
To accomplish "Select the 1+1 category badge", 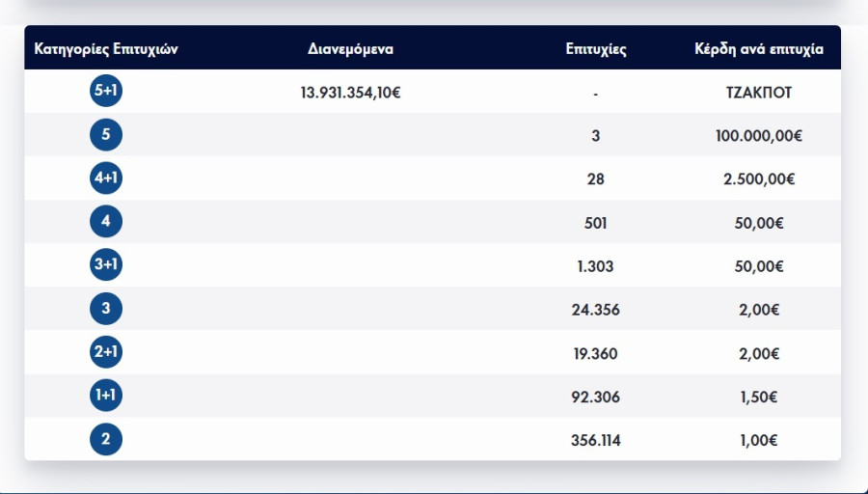I will [106, 397].
